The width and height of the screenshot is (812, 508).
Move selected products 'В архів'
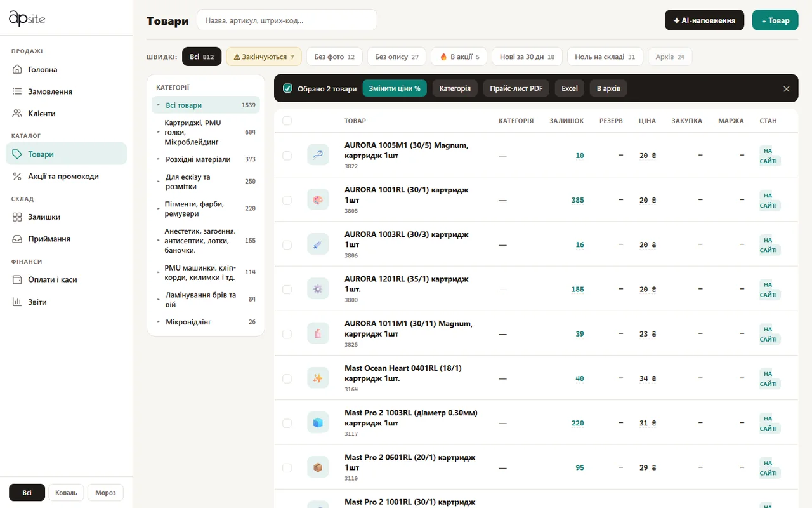tap(608, 88)
